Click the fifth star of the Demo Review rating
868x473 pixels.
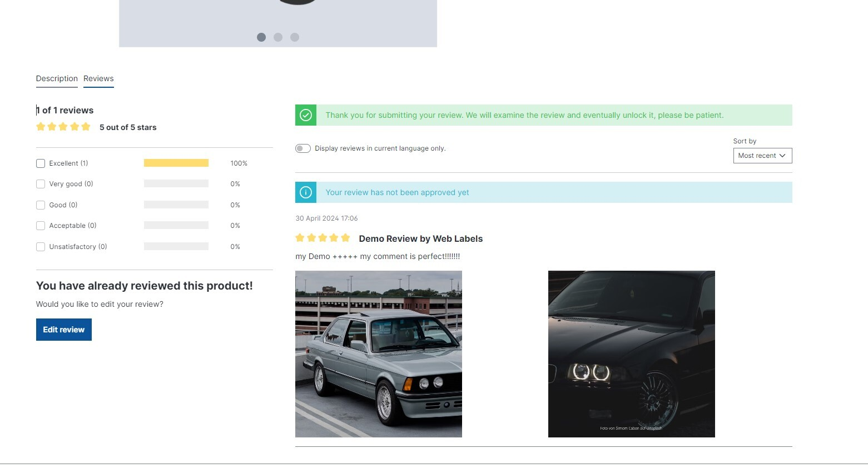pyautogui.click(x=345, y=237)
